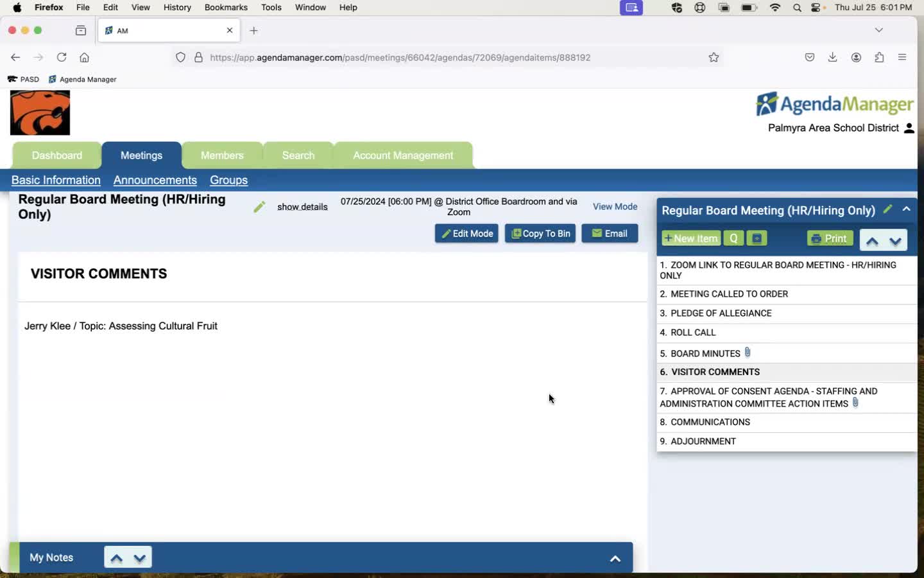Select agenda item 1 Zoom Link
The width and height of the screenshot is (924, 578).
787,270
